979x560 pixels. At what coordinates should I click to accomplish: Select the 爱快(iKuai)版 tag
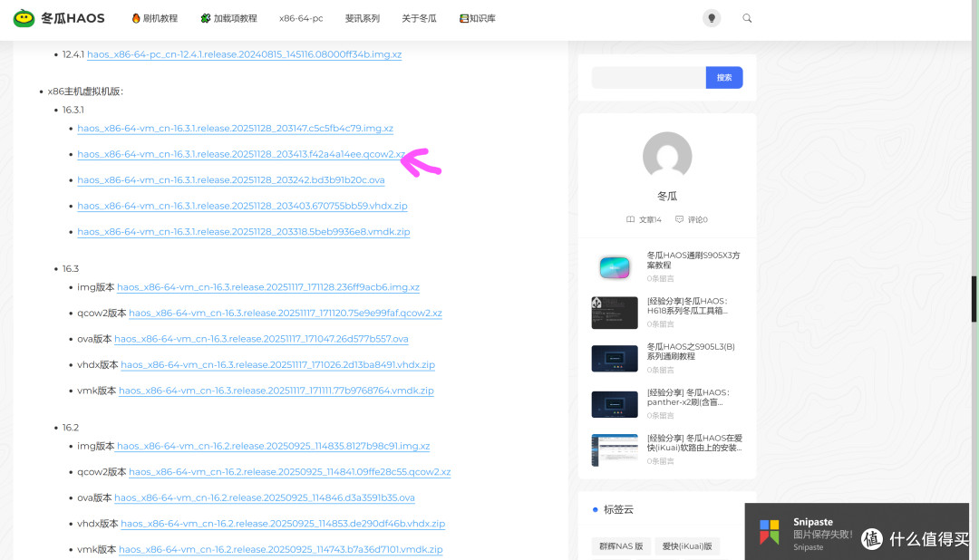click(687, 546)
